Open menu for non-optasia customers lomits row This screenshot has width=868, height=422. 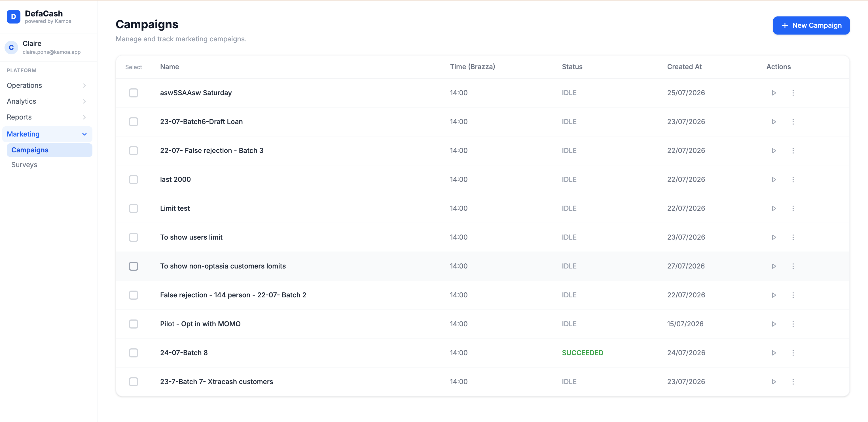pos(793,266)
